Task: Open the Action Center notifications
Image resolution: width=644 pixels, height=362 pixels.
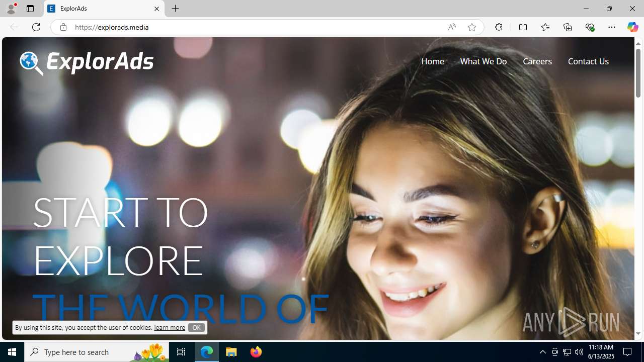Action: (x=628, y=352)
